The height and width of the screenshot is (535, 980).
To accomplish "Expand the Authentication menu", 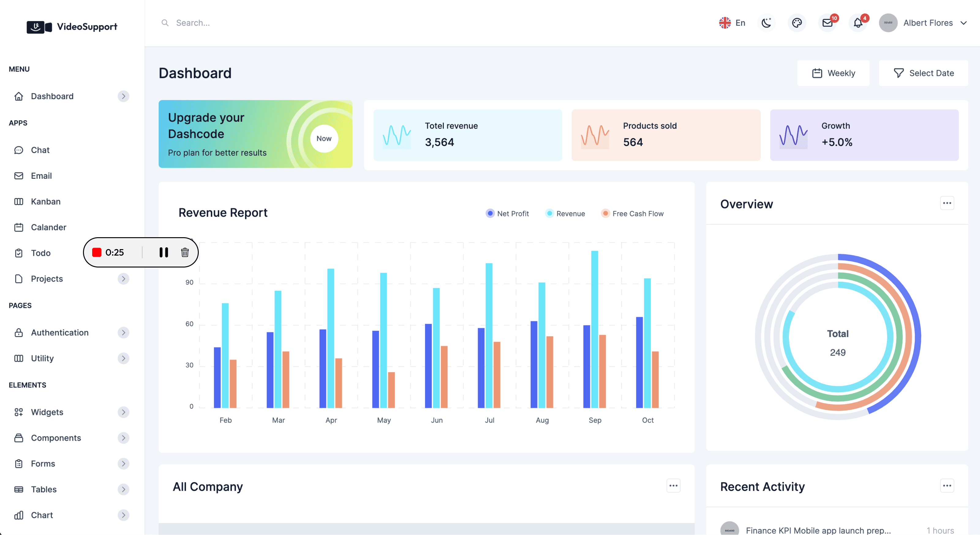I will (x=123, y=332).
